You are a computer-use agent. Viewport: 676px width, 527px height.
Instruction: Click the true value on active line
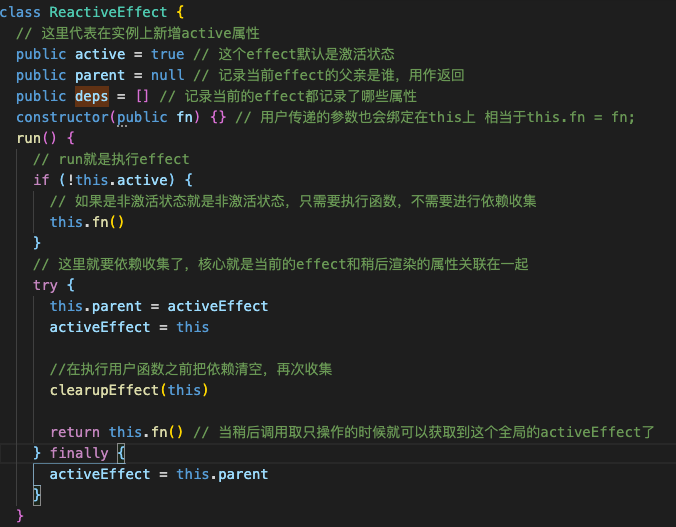[x=168, y=54]
